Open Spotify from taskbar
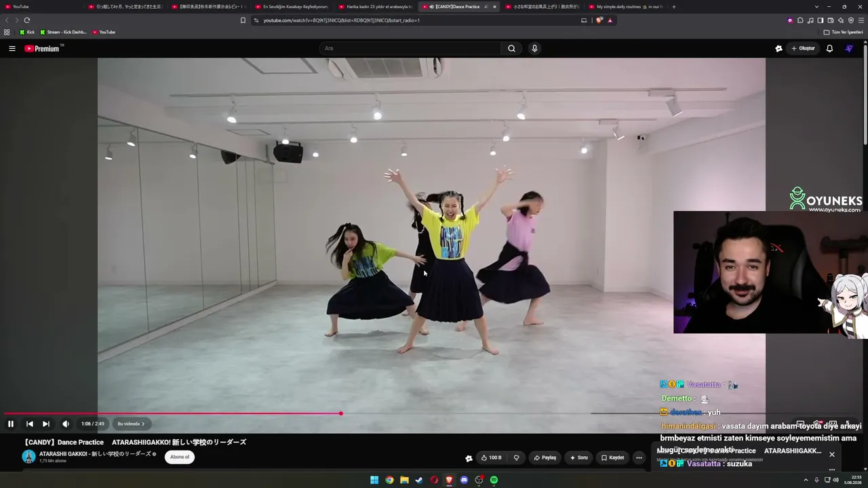 (494, 480)
